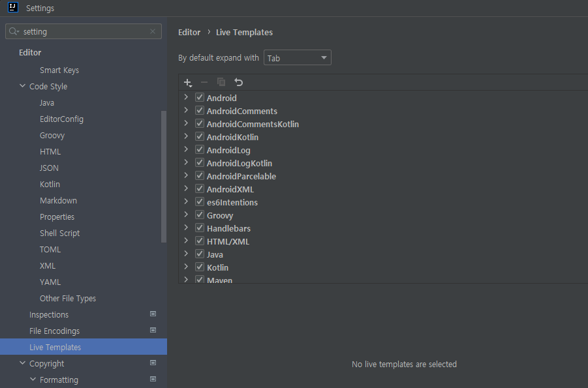The image size is (588, 388).
Task: Select Markdown code style entry
Action: 59,201
